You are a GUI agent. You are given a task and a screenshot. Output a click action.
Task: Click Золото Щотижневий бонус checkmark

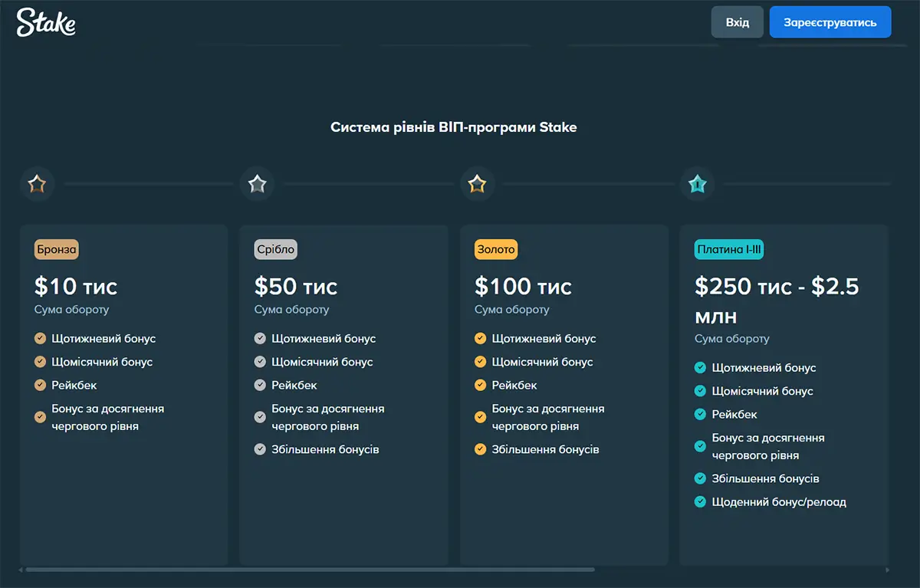pos(480,338)
